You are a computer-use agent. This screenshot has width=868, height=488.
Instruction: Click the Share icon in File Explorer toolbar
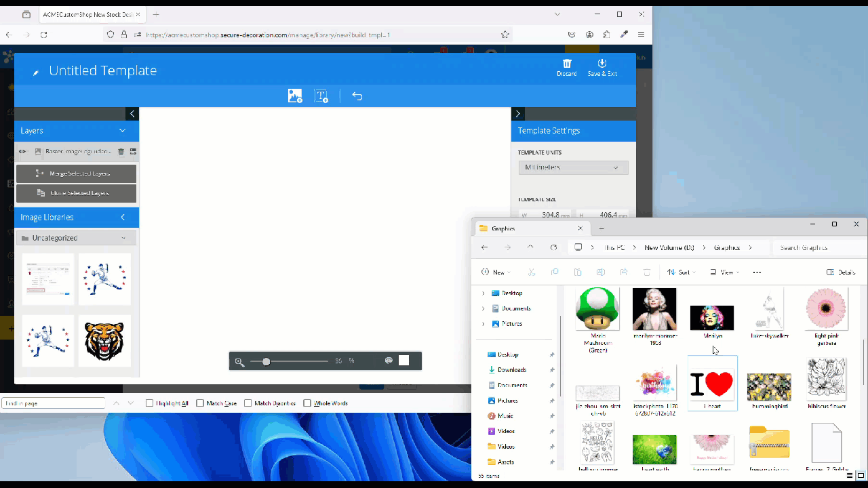624,272
